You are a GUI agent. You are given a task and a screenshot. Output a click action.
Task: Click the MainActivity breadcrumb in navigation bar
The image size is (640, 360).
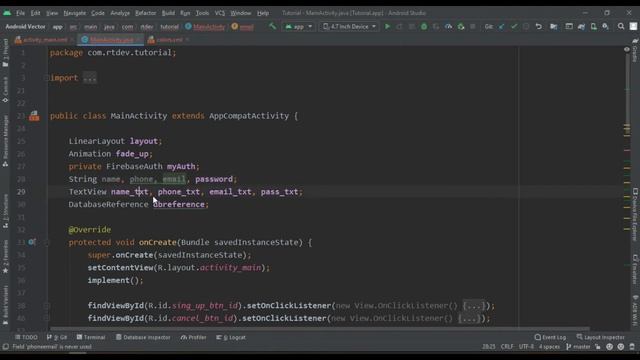click(x=205, y=27)
